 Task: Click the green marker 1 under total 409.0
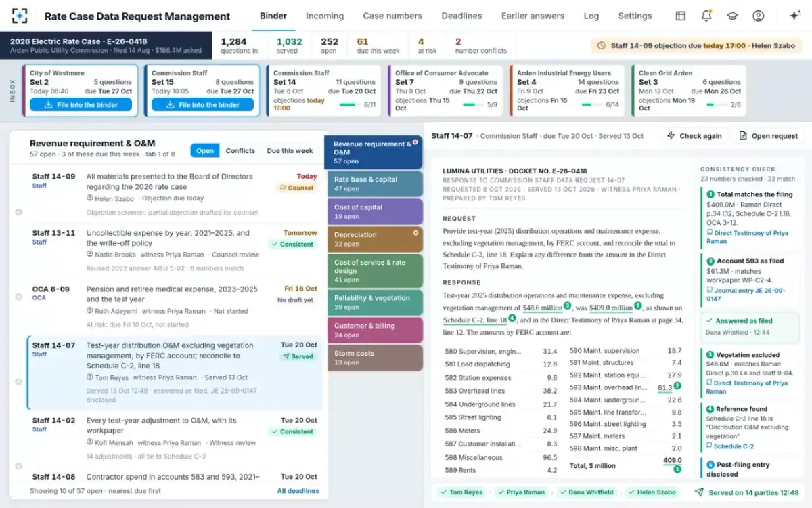(677, 469)
